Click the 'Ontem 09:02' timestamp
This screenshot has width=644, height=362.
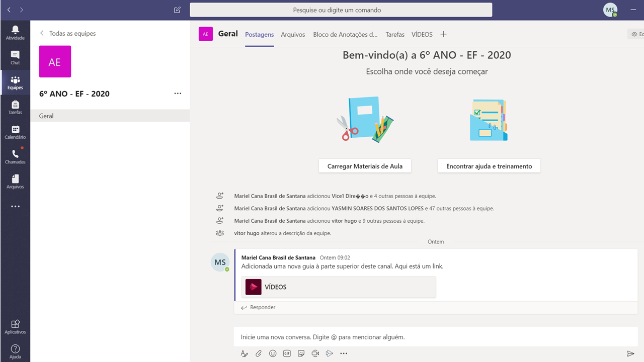[x=335, y=257]
